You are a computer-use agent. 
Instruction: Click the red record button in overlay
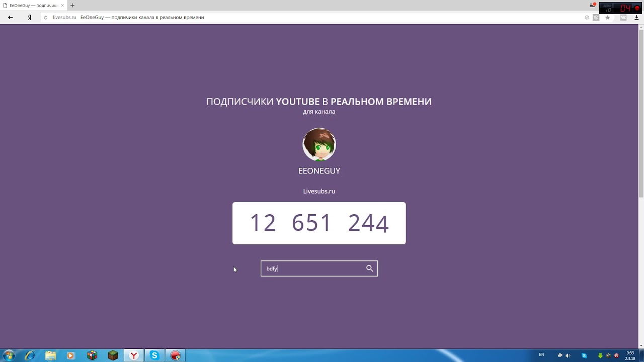click(x=637, y=8)
